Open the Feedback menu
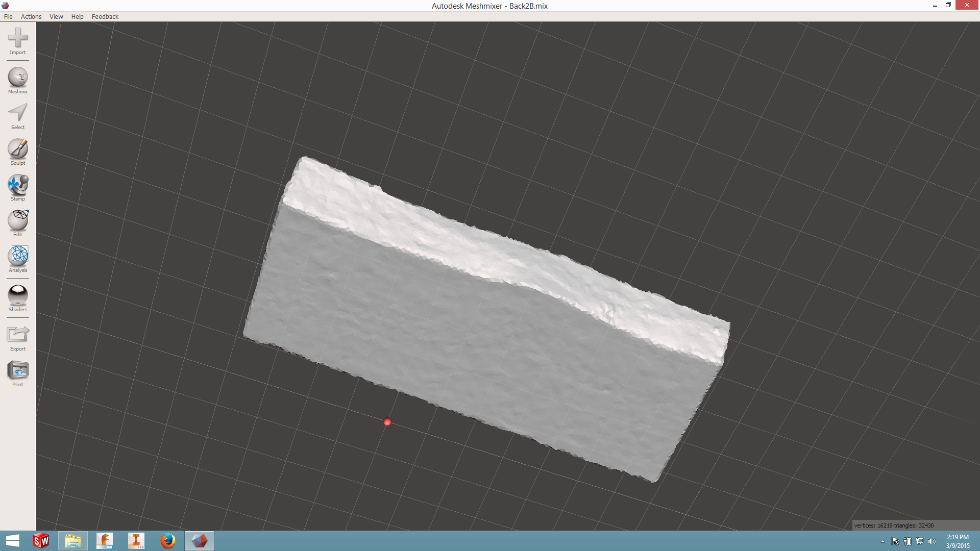 [x=105, y=16]
